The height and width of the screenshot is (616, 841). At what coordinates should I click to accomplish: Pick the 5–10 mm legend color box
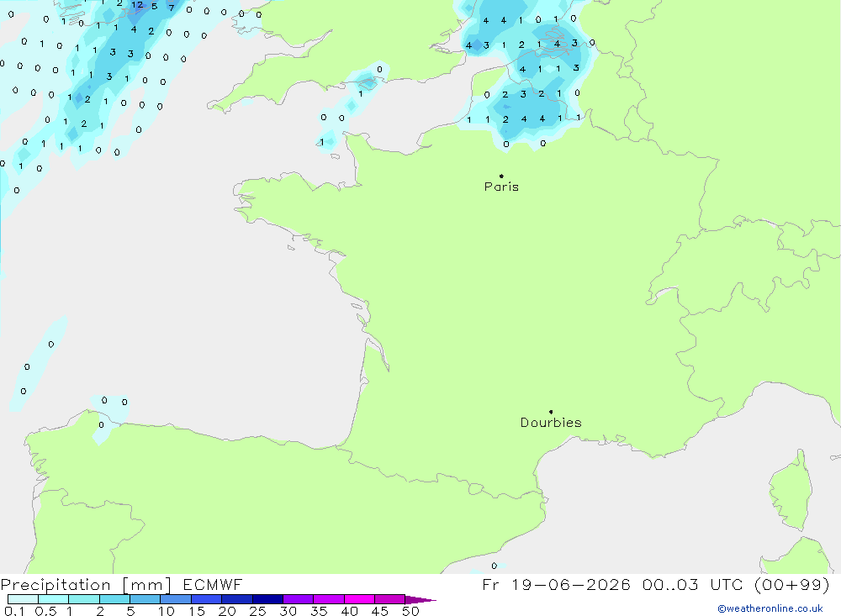pos(145,599)
